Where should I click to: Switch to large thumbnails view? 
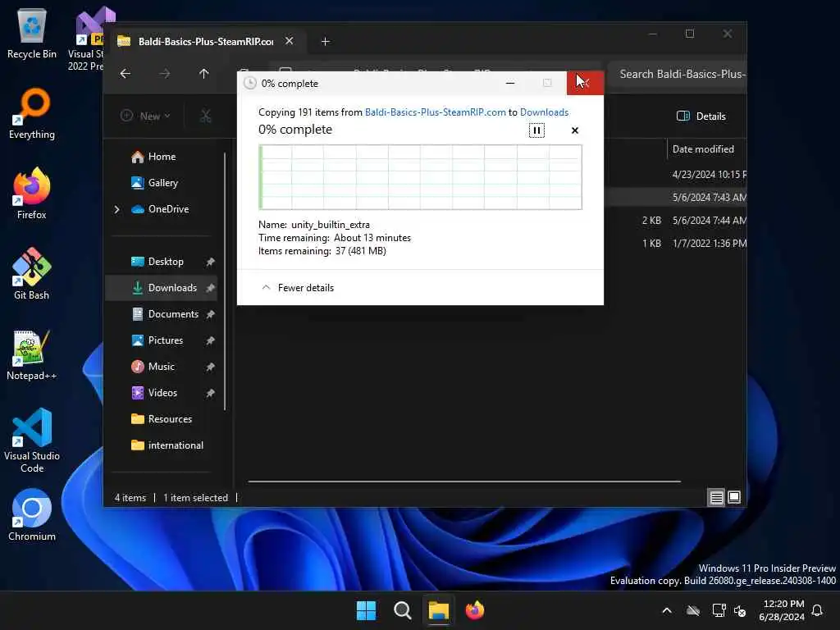tap(734, 498)
